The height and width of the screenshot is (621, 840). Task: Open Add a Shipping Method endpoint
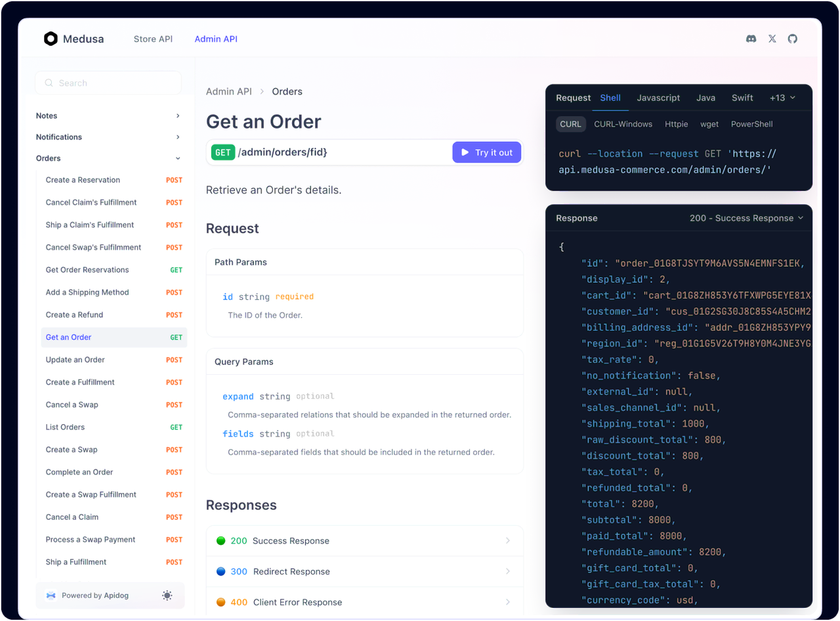114,292
